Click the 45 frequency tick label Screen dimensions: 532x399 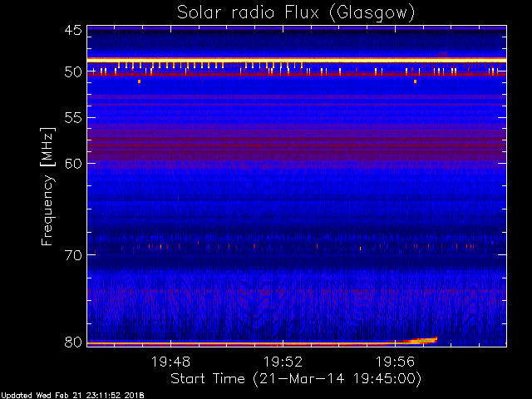coord(73,30)
